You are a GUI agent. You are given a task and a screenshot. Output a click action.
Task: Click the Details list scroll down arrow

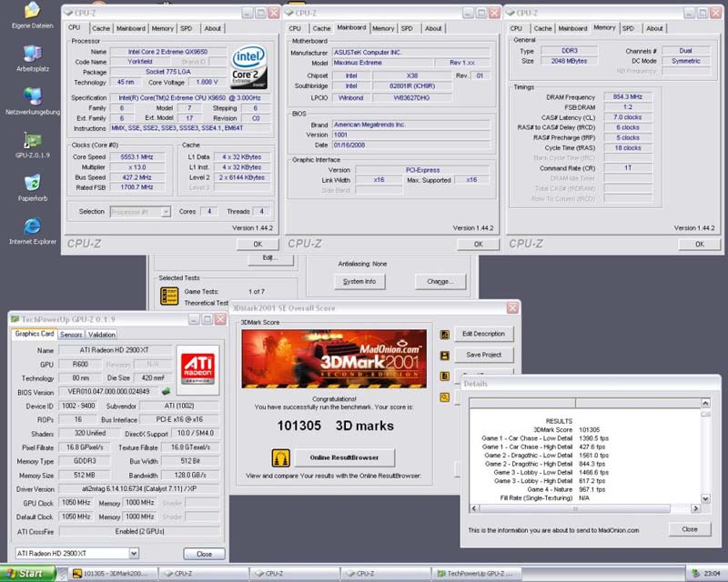705,499
